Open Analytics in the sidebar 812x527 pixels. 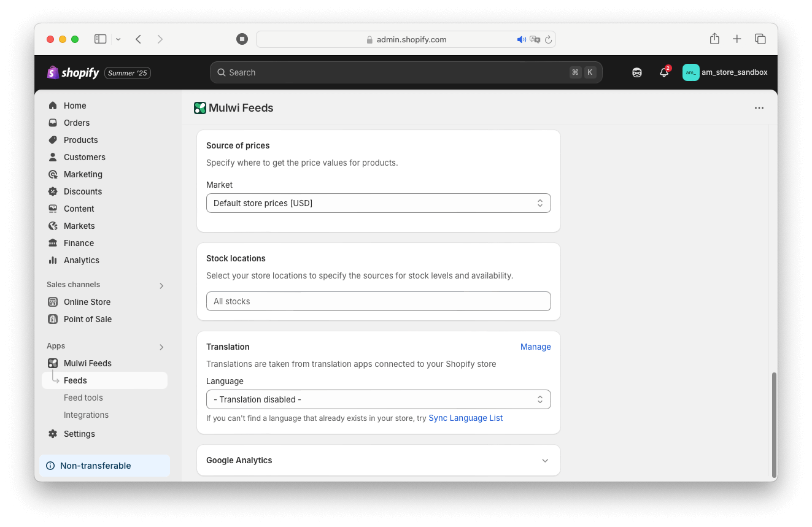(81, 260)
